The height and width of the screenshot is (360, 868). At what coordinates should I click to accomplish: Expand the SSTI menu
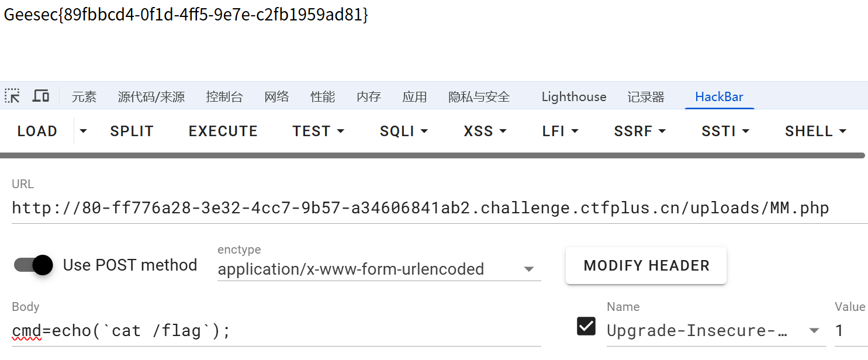coord(725,131)
